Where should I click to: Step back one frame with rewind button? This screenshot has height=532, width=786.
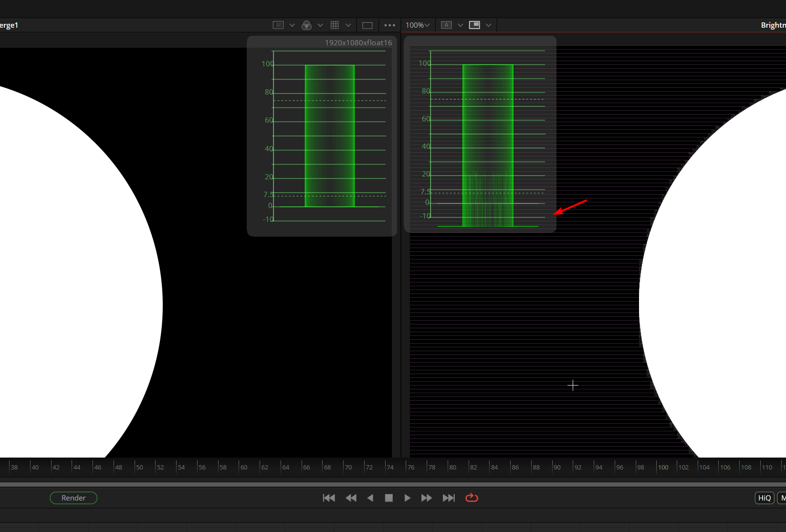351,498
